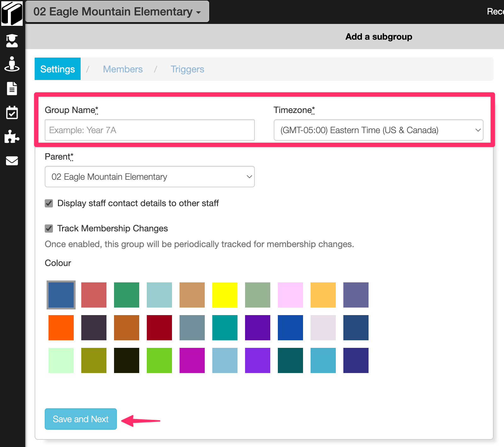Pick the mint green colour swatch

coord(61,360)
